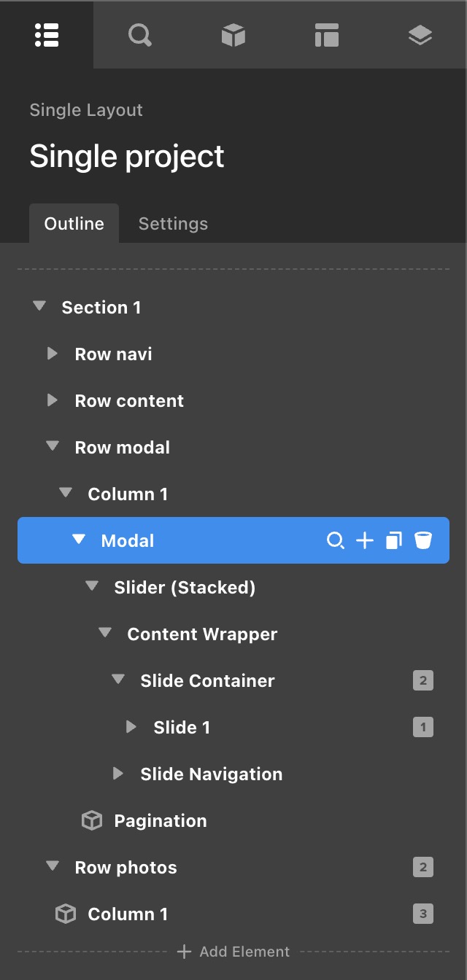Open the Templates layout panel
This screenshot has height=980, width=467.
coord(326,34)
